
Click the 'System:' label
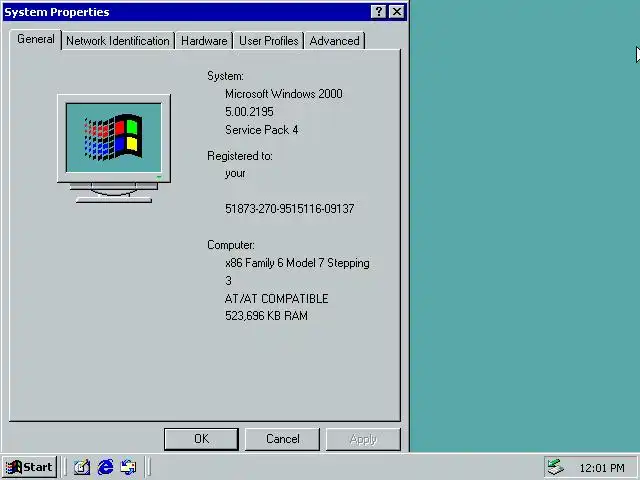pyautogui.click(x=225, y=76)
